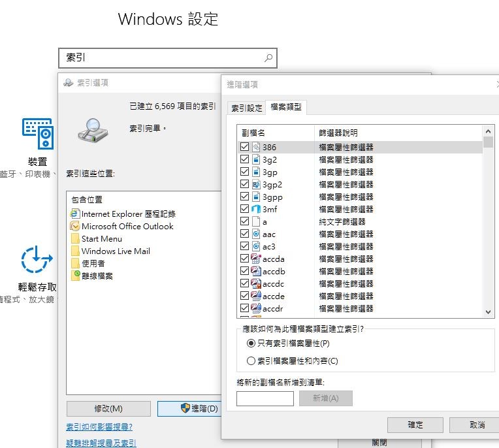Viewport: 499px width, 448px height.
Task: Select the Internet Explorer 歷程記錄 icon
Action: (75, 214)
